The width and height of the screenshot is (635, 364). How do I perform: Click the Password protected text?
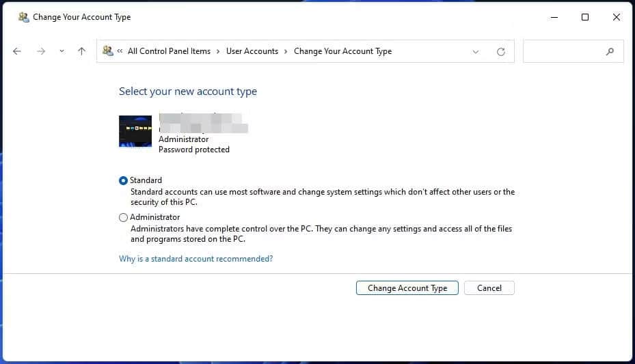point(194,150)
